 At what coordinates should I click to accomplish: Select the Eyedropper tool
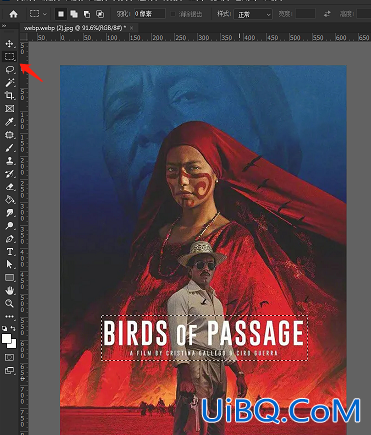(x=9, y=122)
